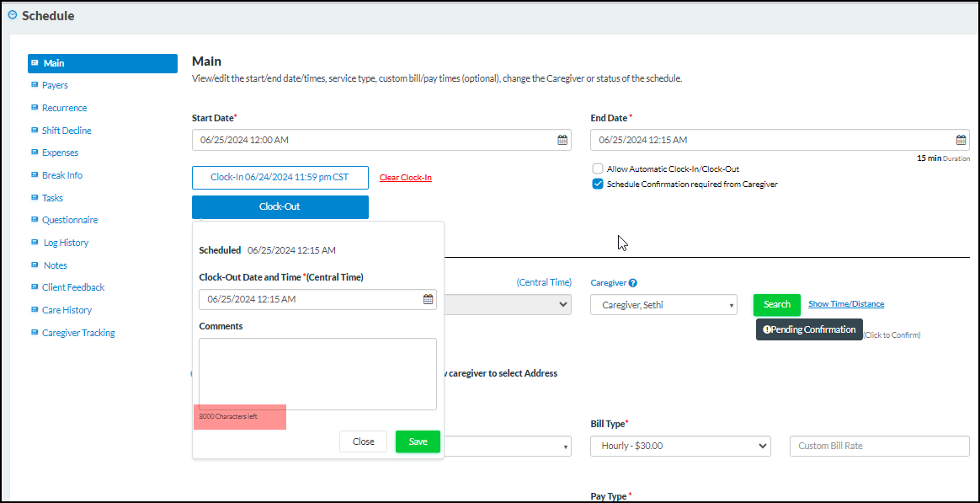980x503 pixels.
Task: Open the Caregiver Sethi dropdown
Action: [x=663, y=305]
